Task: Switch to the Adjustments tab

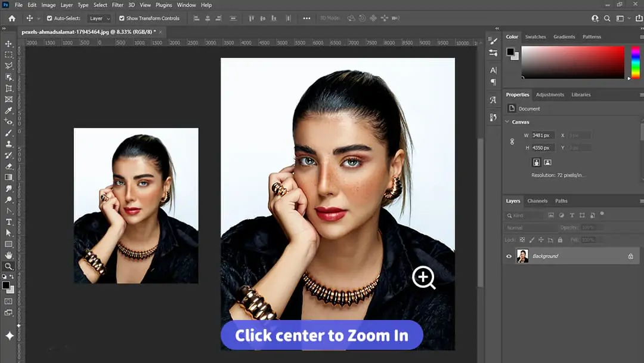Action: 550,94
